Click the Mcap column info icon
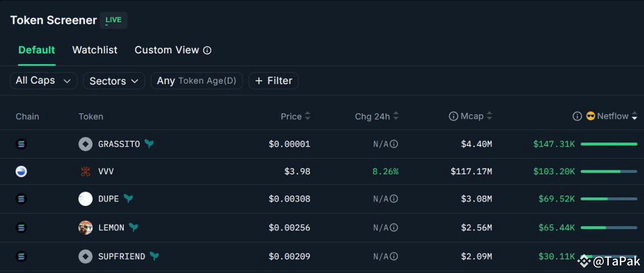The height and width of the screenshot is (273, 644). (x=453, y=116)
